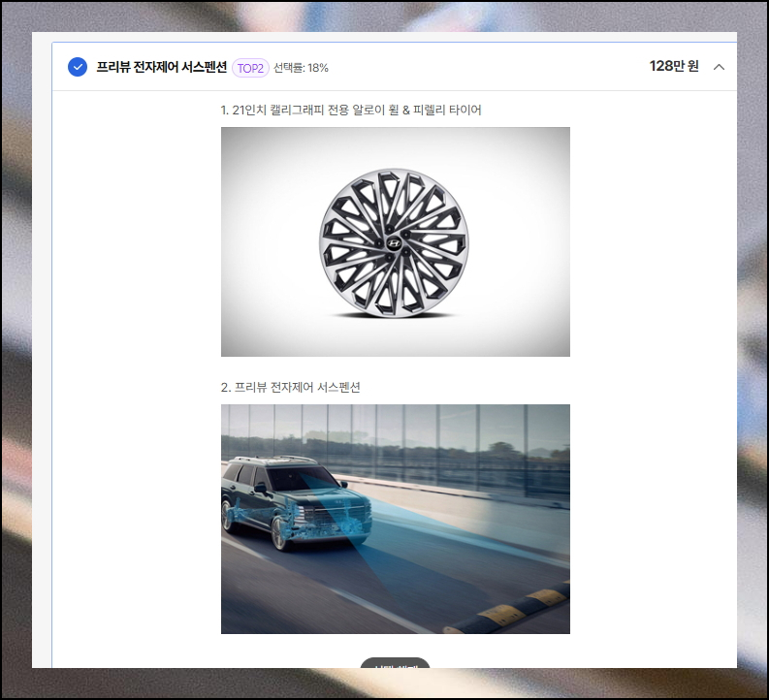Click the 선택률: 18% text
Image resolution: width=769 pixels, height=700 pixels.
pos(301,68)
